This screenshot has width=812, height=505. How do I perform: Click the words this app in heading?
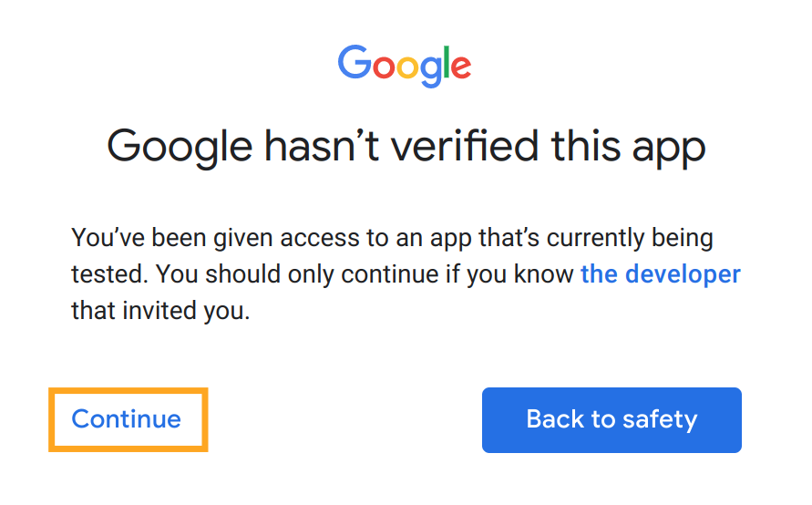tap(629, 148)
